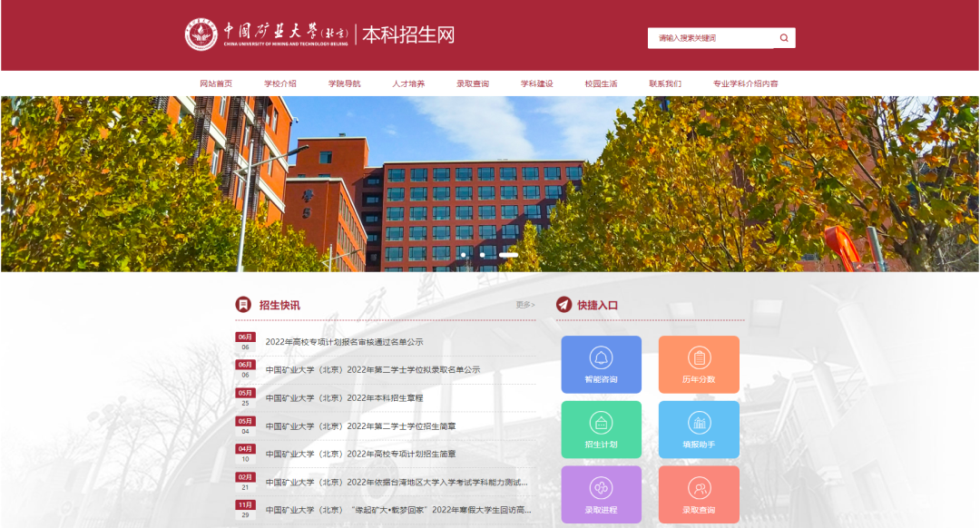Image resolution: width=980 pixels, height=528 pixels.
Task: Open the 历年分数 clipboard tile
Action: pos(699,365)
